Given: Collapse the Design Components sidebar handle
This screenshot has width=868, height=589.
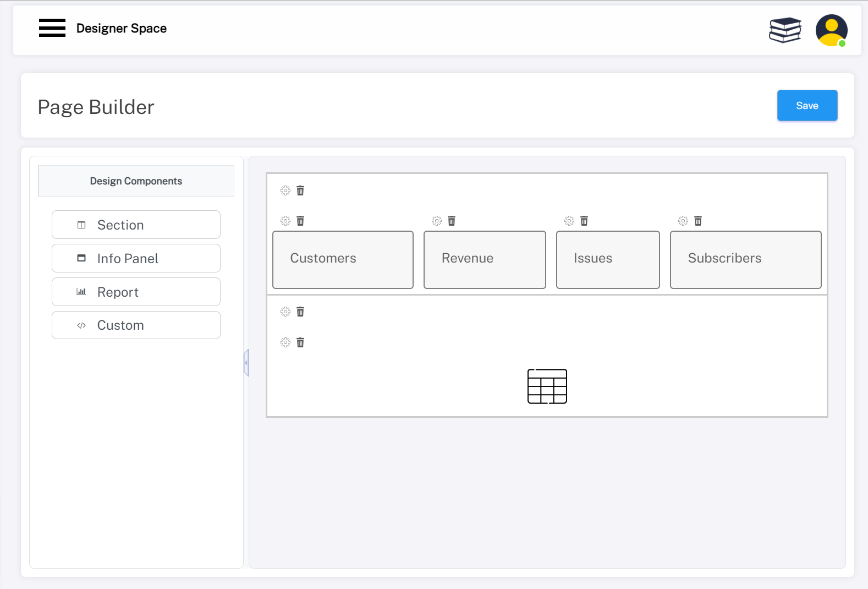Looking at the screenshot, I should pos(246,363).
